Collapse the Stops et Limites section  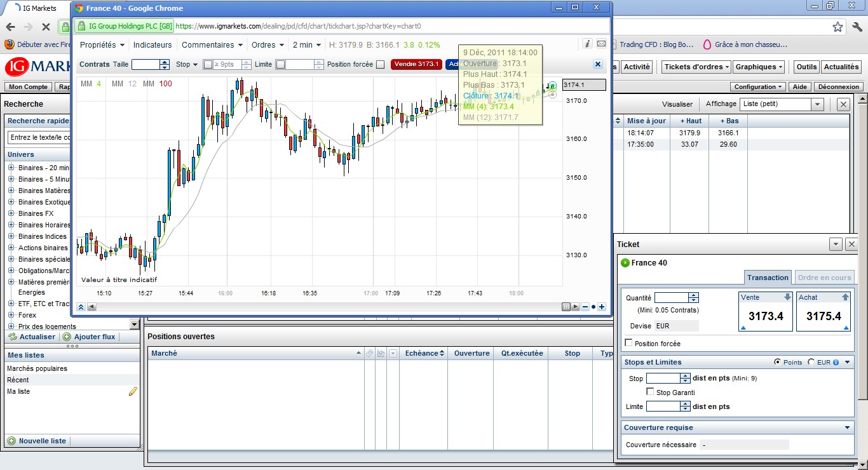pyautogui.click(x=847, y=362)
